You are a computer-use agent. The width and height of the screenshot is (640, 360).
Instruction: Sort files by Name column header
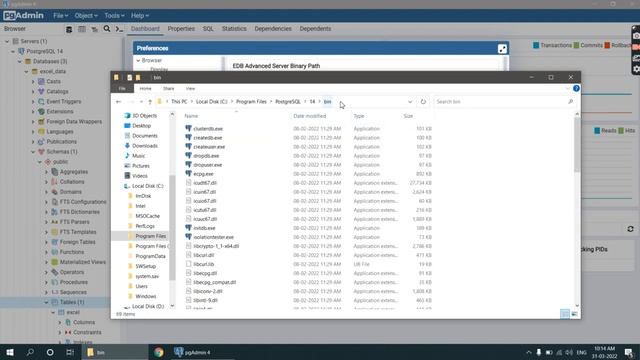coord(191,116)
